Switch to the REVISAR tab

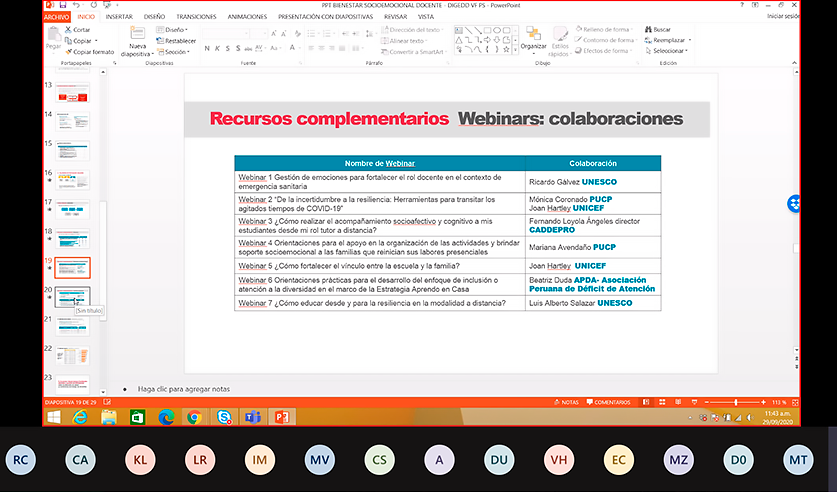pyautogui.click(x=396, y=17)
